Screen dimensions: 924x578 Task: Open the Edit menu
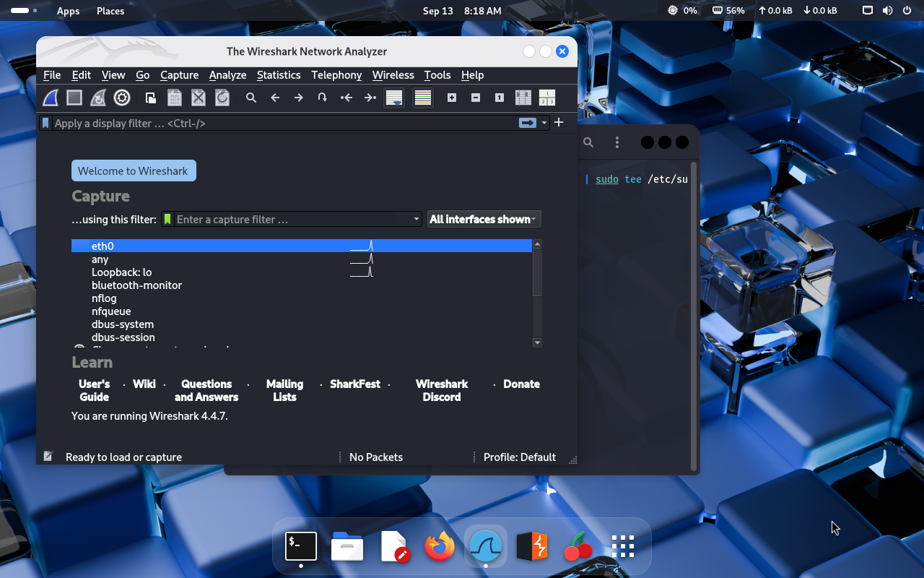coord(82,75)
